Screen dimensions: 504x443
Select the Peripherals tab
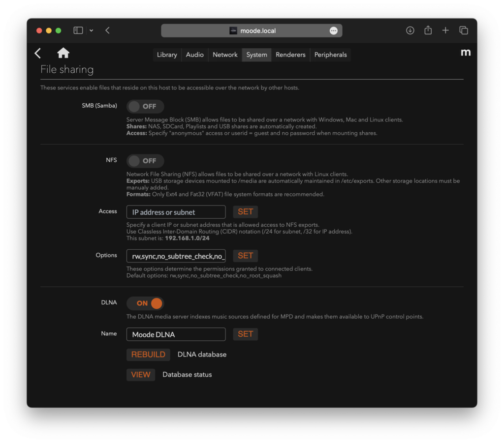coord(330,55)
